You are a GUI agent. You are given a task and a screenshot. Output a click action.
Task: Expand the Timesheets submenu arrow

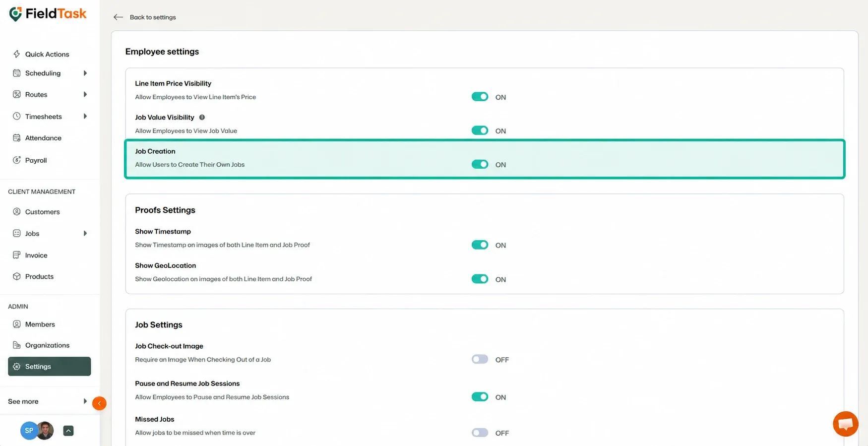[85, 116]
